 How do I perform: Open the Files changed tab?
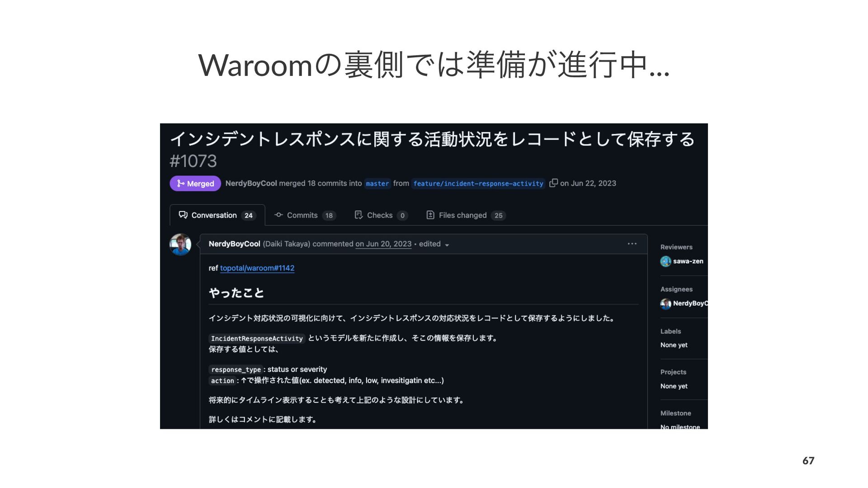pos(466,215)
